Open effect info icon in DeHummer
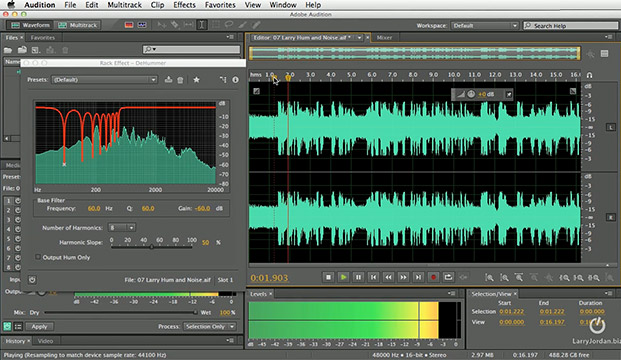This screenshot has width=621, height=360. tap(235, 80)
